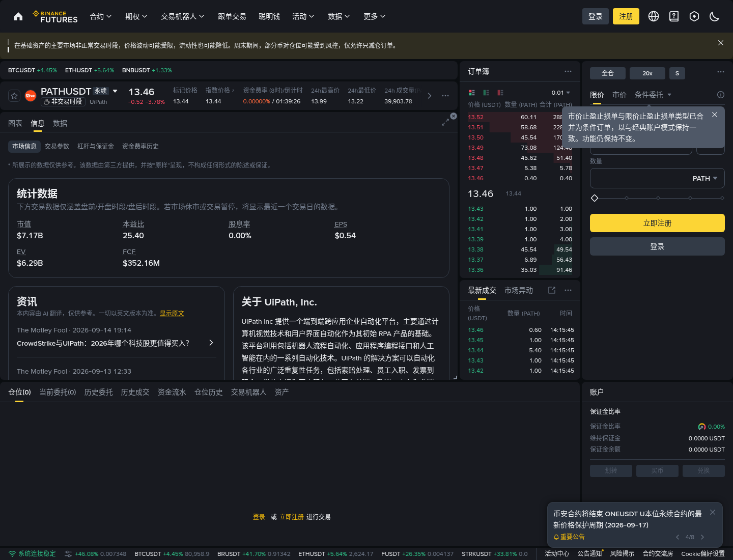The height and width of the screenshot is (560, 733).
Task: Open Cookie偏好设置 in footer
Action: (x=703, y=554)
